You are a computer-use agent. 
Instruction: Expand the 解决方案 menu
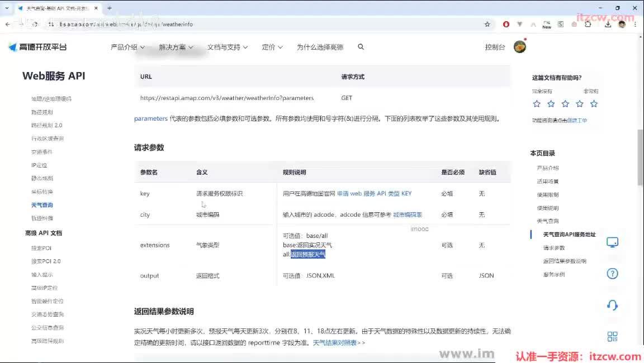[176, 47]
